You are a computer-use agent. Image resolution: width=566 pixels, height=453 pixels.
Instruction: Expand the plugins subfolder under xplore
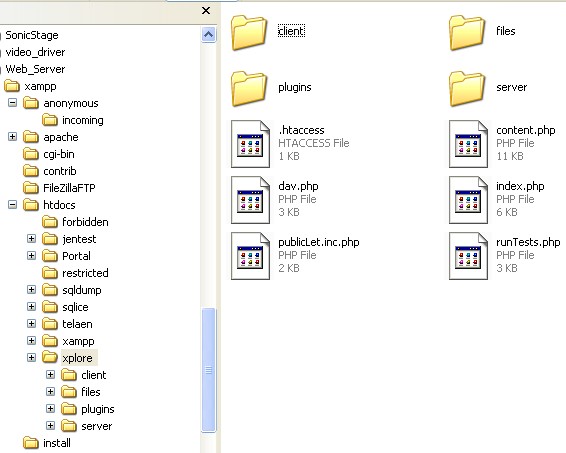tap(51, 408)
